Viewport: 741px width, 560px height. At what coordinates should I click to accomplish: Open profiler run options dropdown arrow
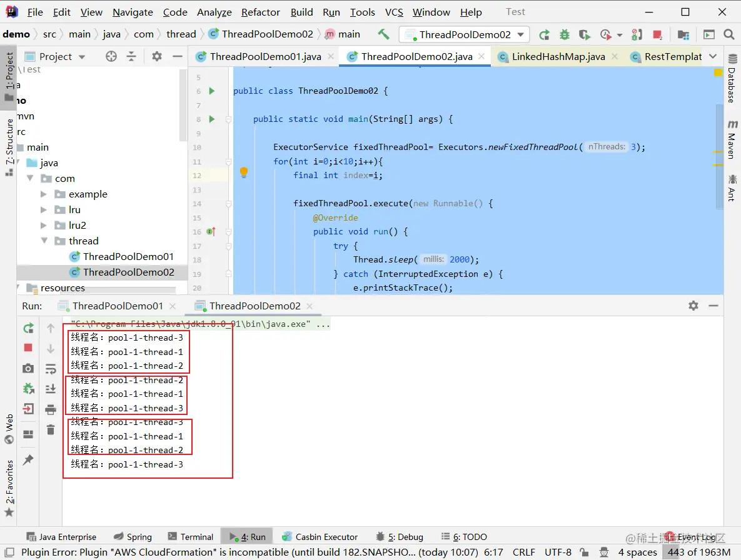pos(620,35)
